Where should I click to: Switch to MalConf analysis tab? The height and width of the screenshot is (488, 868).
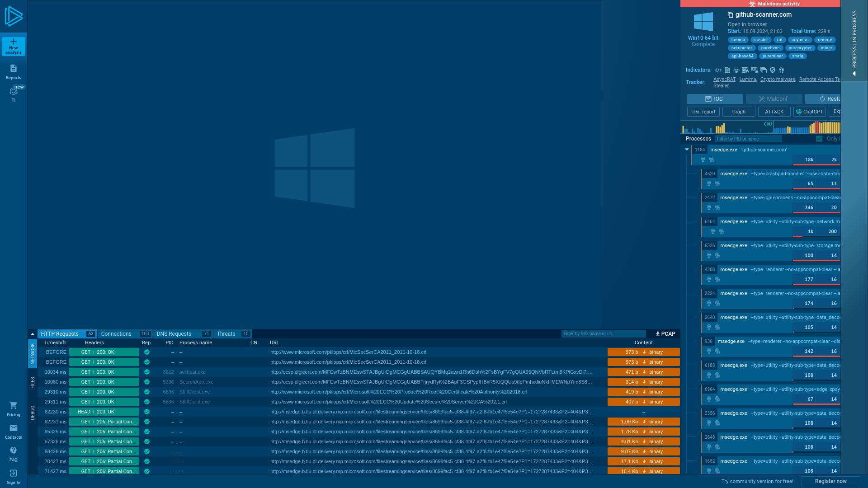(x=774, y=99)
